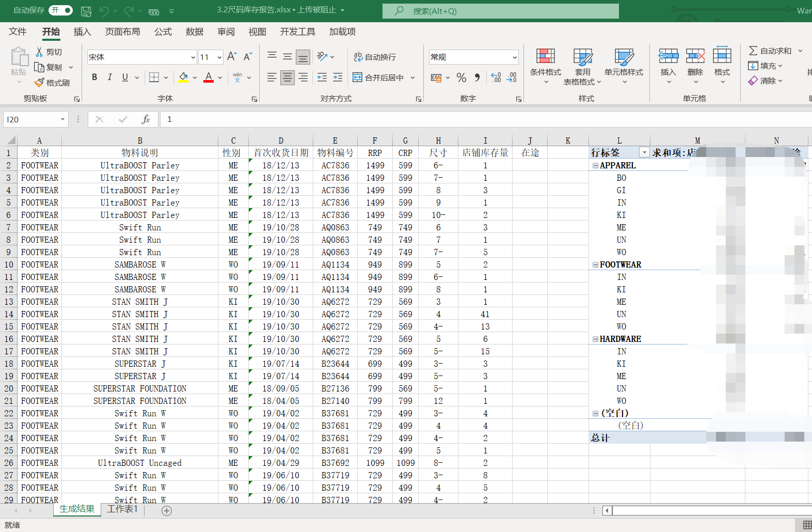Click the select-all corner triangle
812x532 pixels.
(11, 140)
